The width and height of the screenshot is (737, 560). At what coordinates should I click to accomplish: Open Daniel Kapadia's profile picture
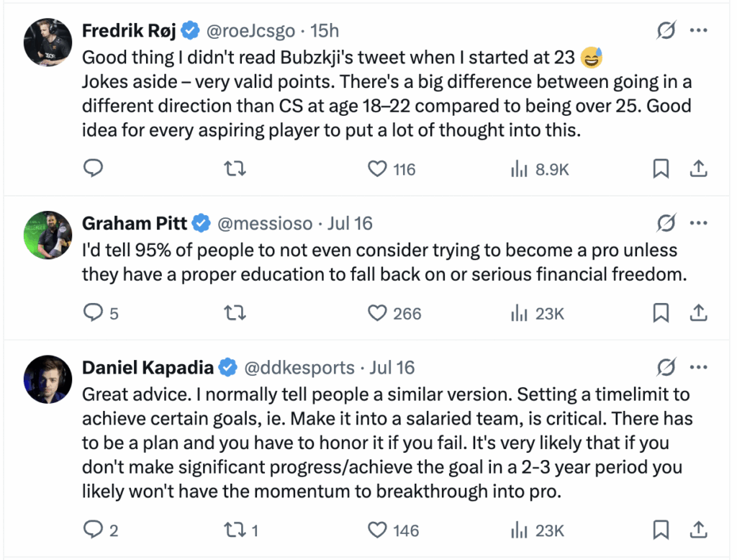tap(48, 379)
